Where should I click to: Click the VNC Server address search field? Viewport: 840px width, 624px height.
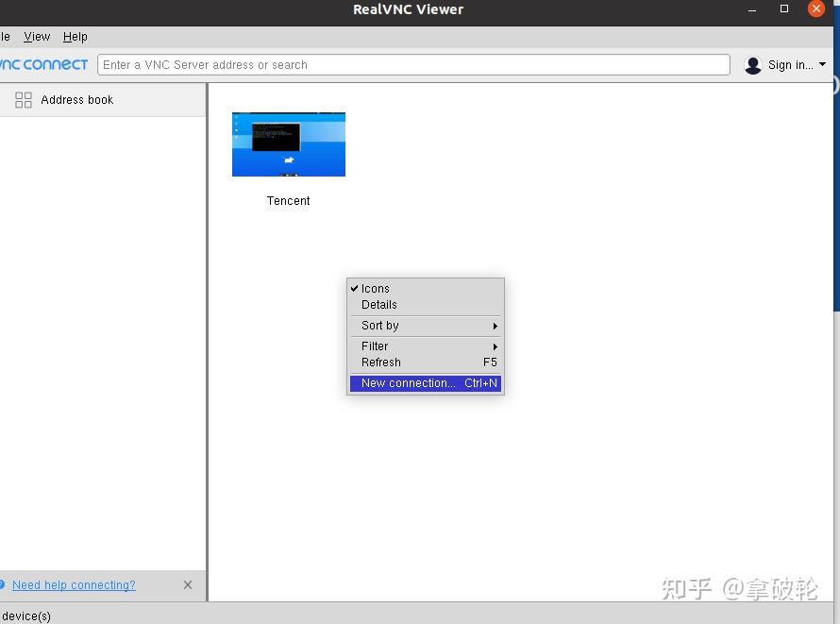click(415, 64)
